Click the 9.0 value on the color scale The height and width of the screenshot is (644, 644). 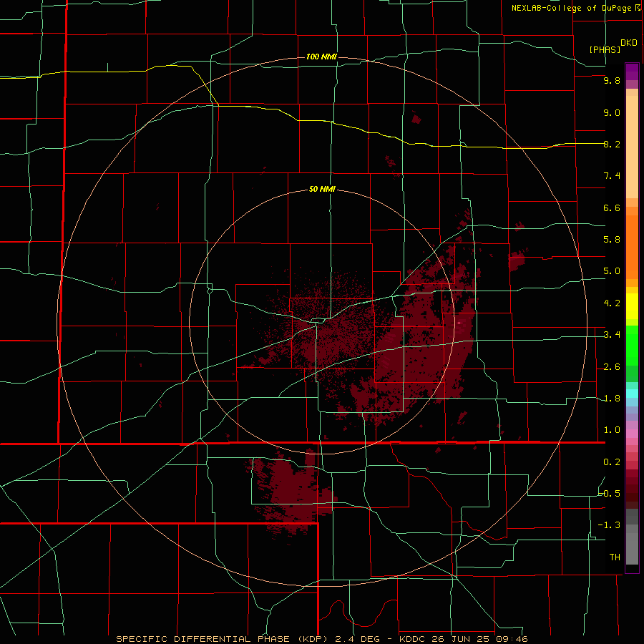[x=612, y=112]
